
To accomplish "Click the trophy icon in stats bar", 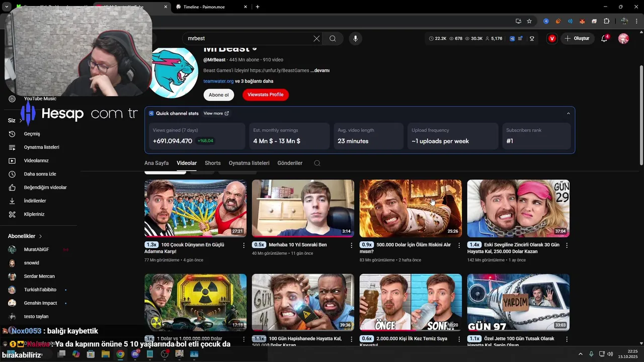I will 532,38.
